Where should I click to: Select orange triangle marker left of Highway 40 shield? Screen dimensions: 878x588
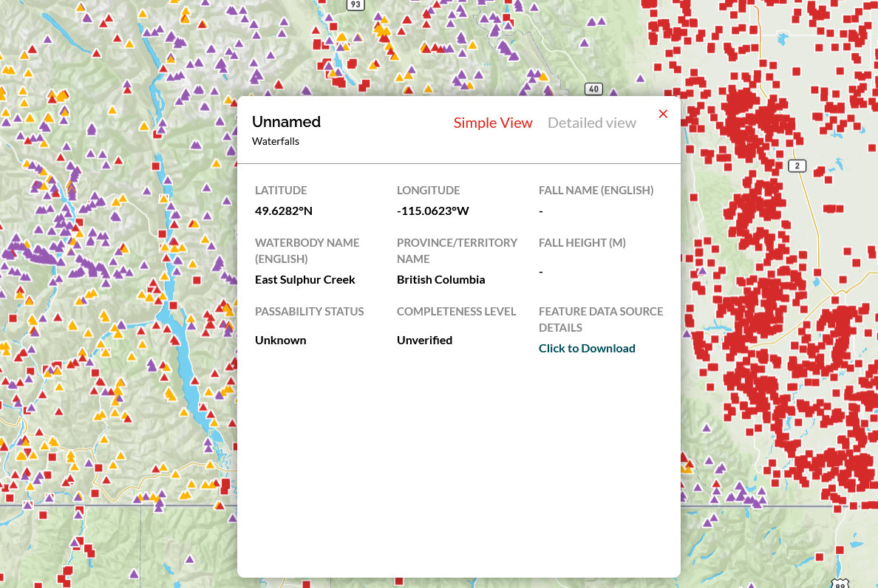click(x=543, y=76)
